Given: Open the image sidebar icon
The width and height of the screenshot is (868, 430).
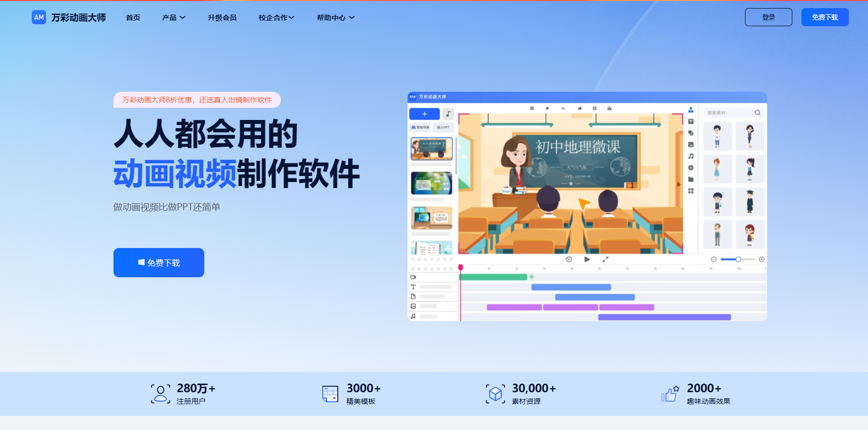Looking at the screenshot, I should 691,145.
